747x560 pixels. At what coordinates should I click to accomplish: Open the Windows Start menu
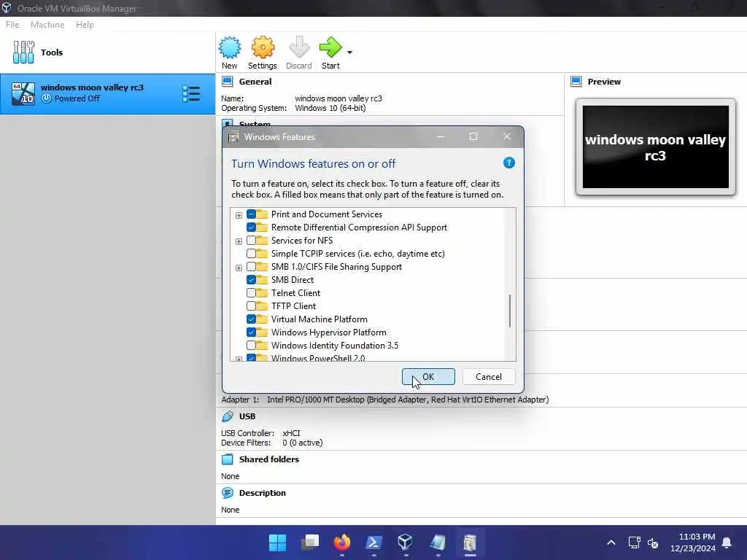click(x=277, y=542)
